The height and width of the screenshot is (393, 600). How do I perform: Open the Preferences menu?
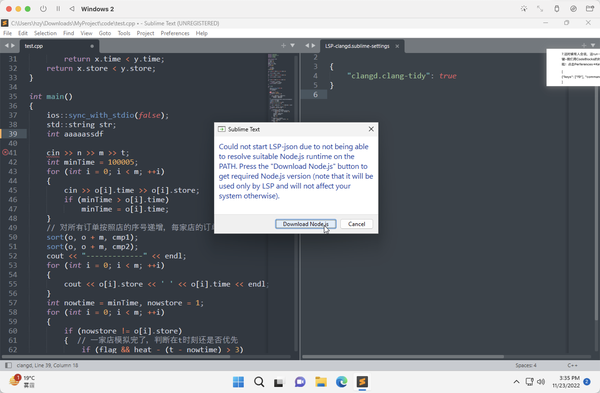pos(175,33)
